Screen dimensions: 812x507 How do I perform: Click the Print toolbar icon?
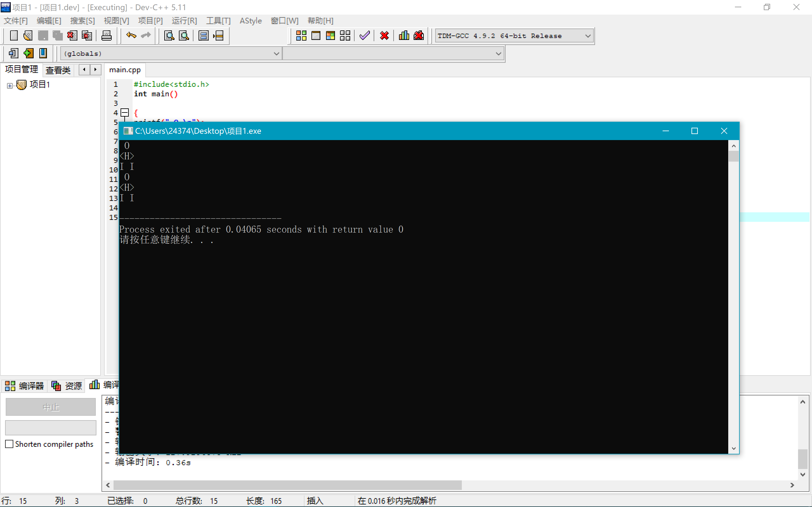coord(106,35)
